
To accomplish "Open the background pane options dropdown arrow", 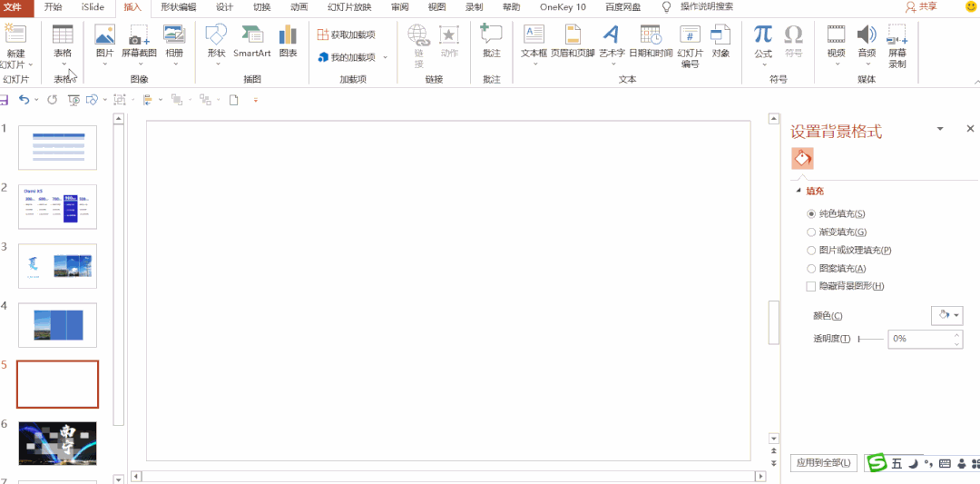I will (939, 128).
